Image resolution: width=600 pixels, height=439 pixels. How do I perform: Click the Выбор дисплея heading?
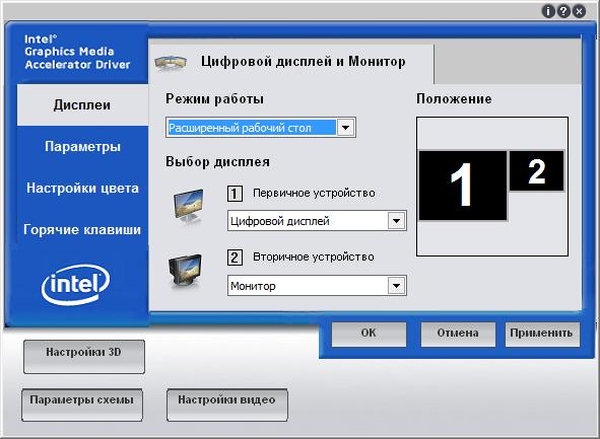point(218,162)
